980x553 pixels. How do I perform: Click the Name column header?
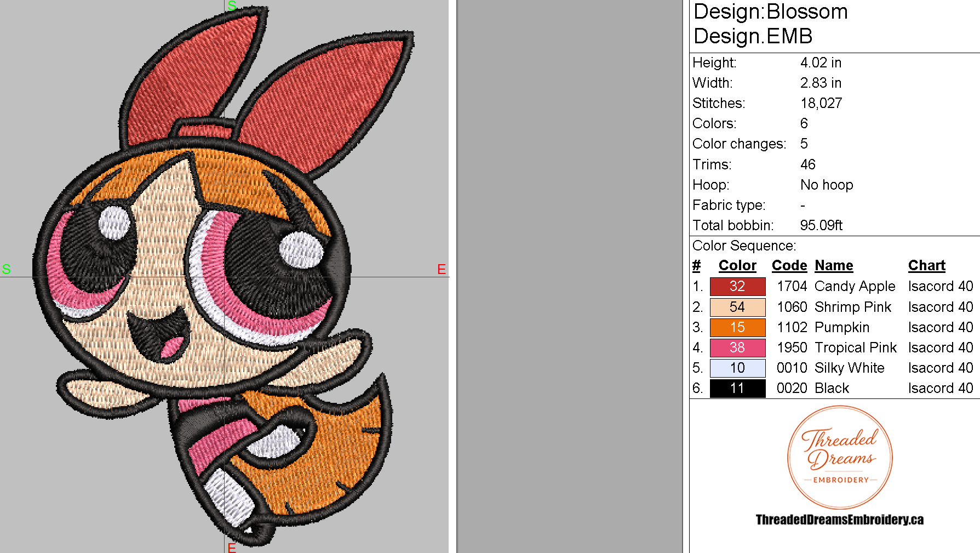834,265
